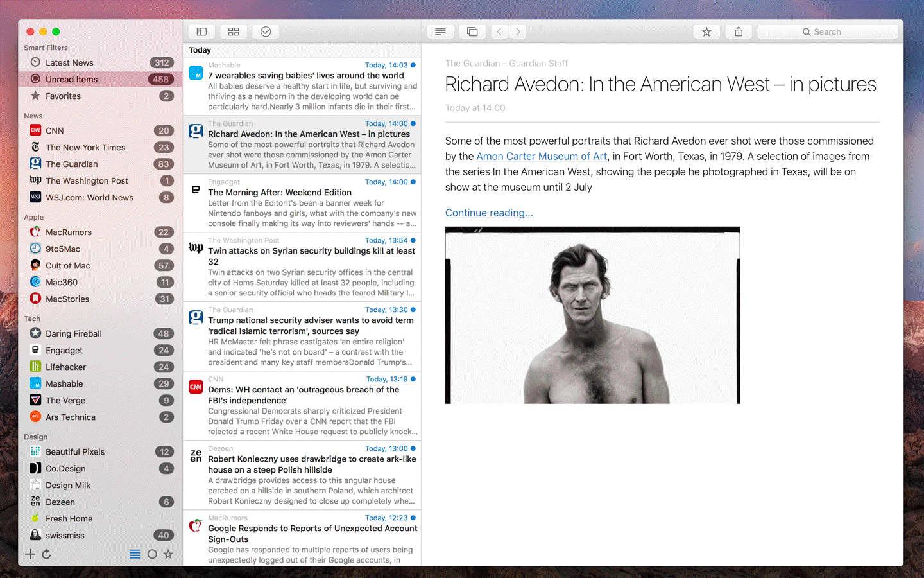The height and width of the screenshot is (578, 924).
Task: Collapse the Tech folder header
Action: [32, 319]
